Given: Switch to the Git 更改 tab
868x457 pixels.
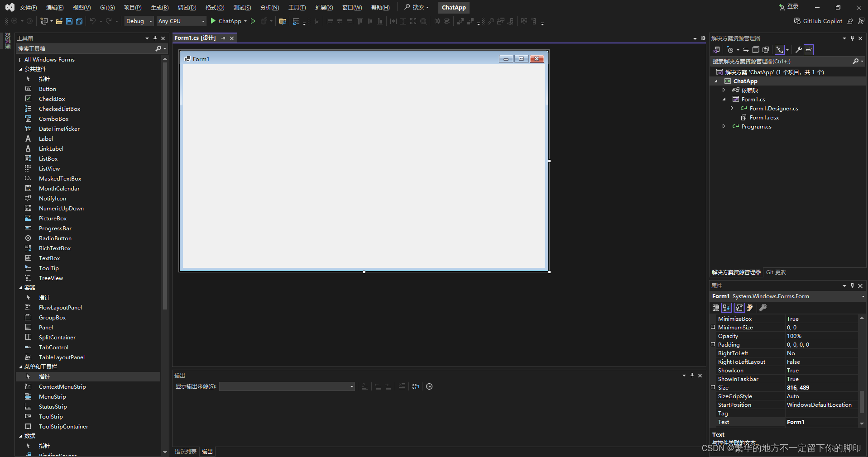Looking at the screenshot, I should 776,272.
